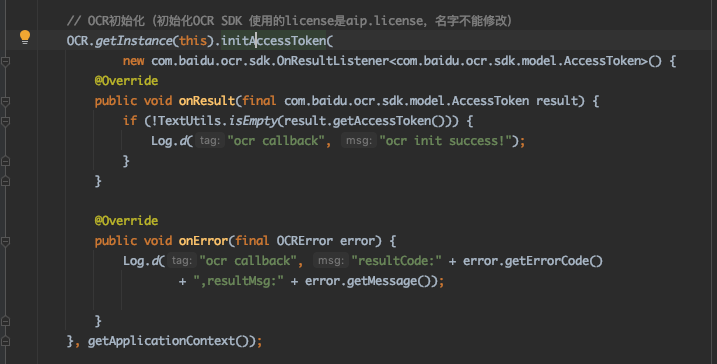This screenshot has width=717, height=364.
Task: Fold the onResult method using its gutter marker
Action: coord(5,101)
